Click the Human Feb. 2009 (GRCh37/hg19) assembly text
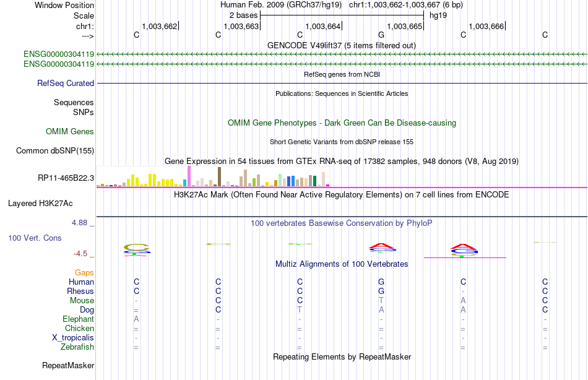 click(x=281, y=5)
